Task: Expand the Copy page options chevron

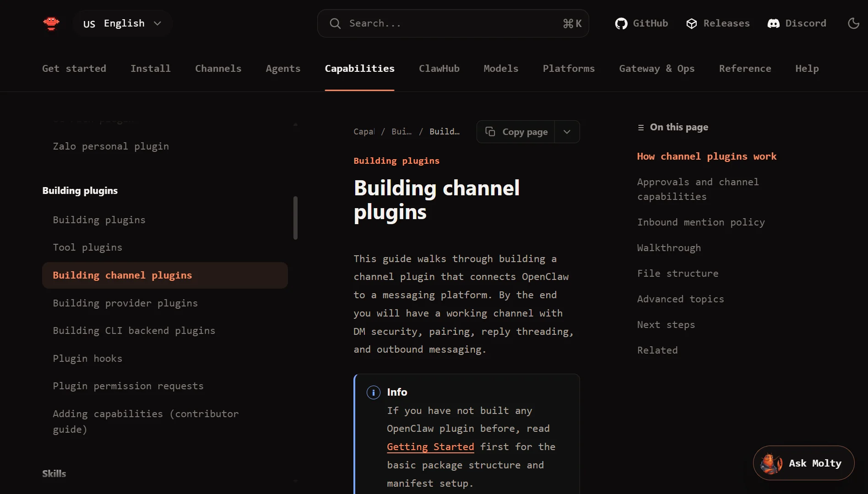Action: tap(567, 132)
